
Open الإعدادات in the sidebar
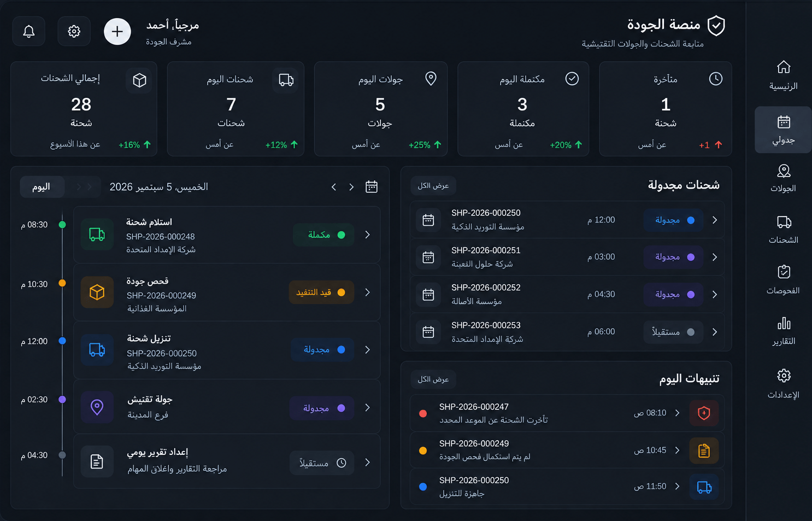(783, 384)
